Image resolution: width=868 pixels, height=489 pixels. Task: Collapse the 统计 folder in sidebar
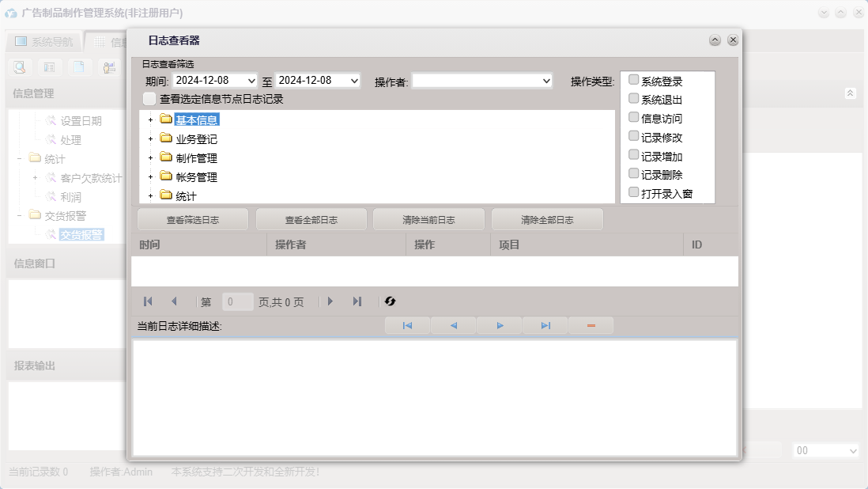click(x=20, y=159)
